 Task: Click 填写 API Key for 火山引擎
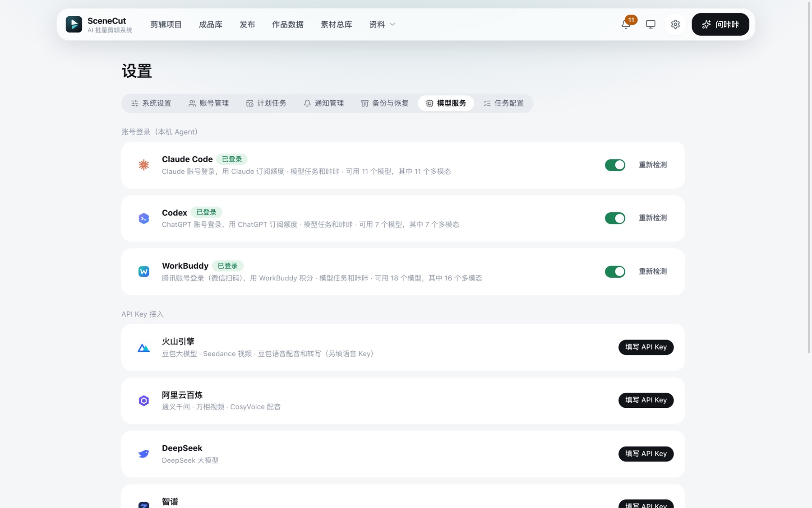[646, 347]
